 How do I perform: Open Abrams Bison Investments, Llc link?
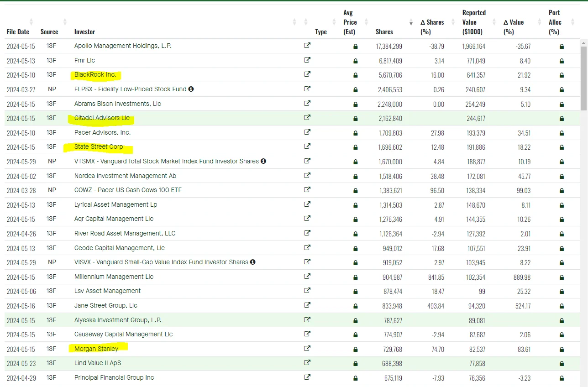click(x=118, y=104)
